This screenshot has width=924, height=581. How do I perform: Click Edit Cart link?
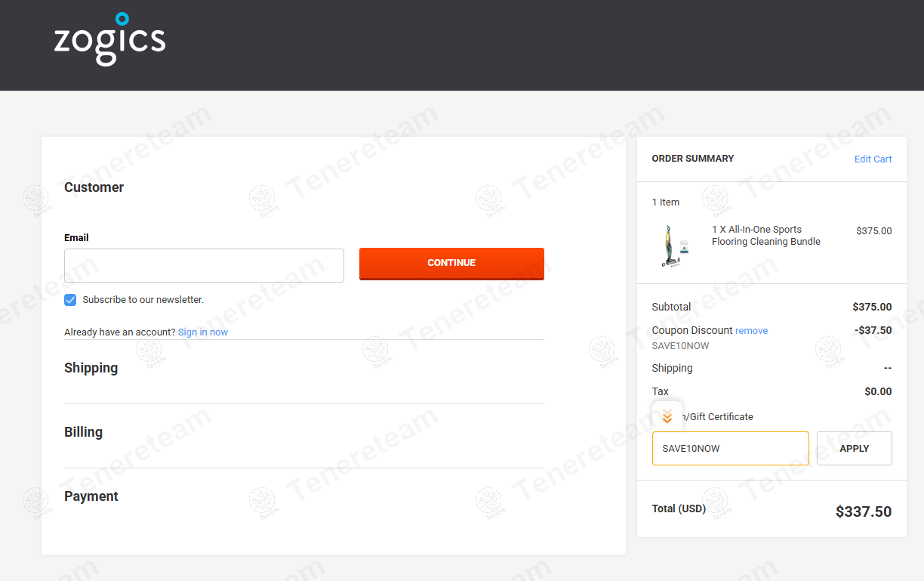coord(873,159)
